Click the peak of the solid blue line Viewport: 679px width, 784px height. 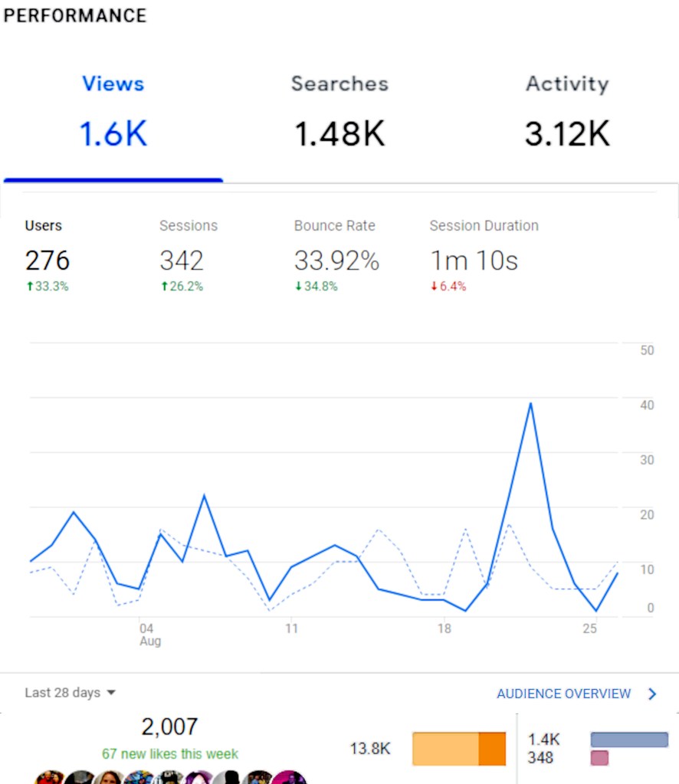tap(530, 402)
